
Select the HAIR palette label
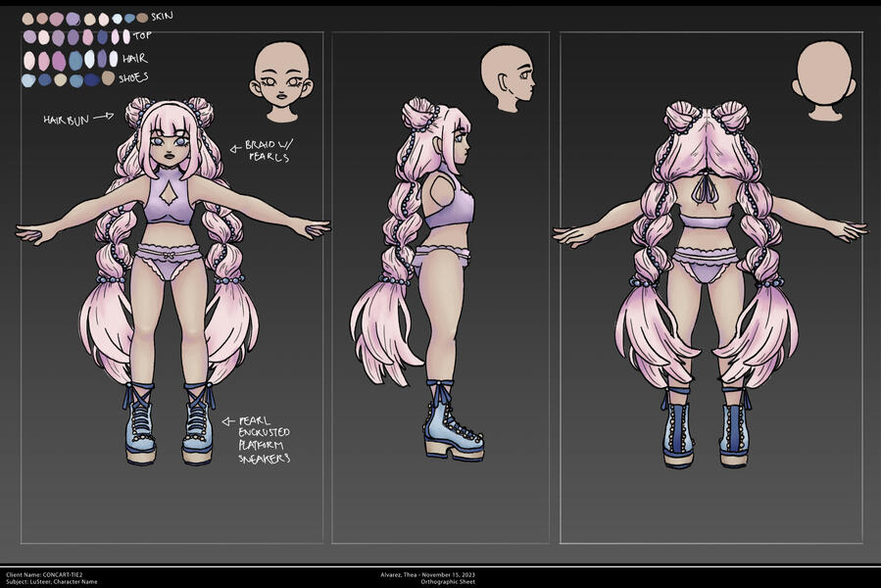[134, 58]
